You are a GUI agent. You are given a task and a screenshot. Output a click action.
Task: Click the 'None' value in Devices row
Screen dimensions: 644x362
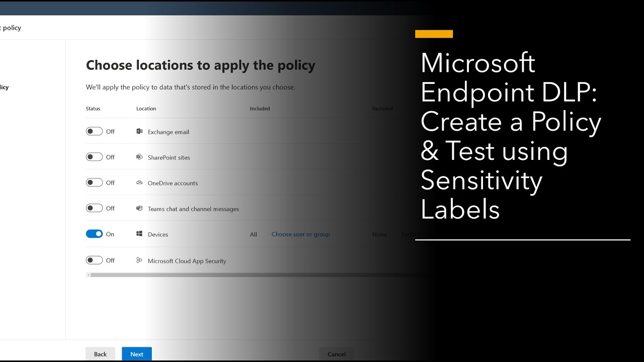380,234
